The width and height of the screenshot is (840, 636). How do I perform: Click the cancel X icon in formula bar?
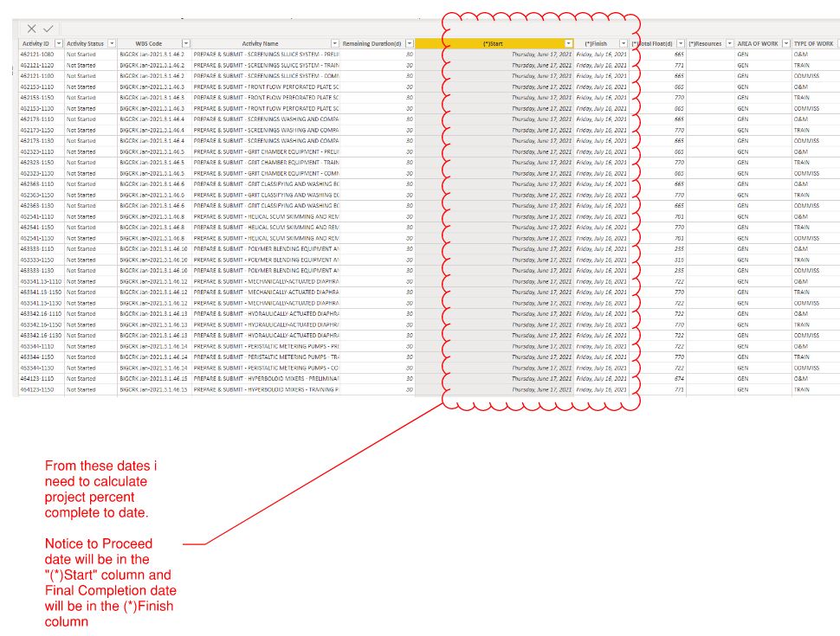(x=31, y=29)
